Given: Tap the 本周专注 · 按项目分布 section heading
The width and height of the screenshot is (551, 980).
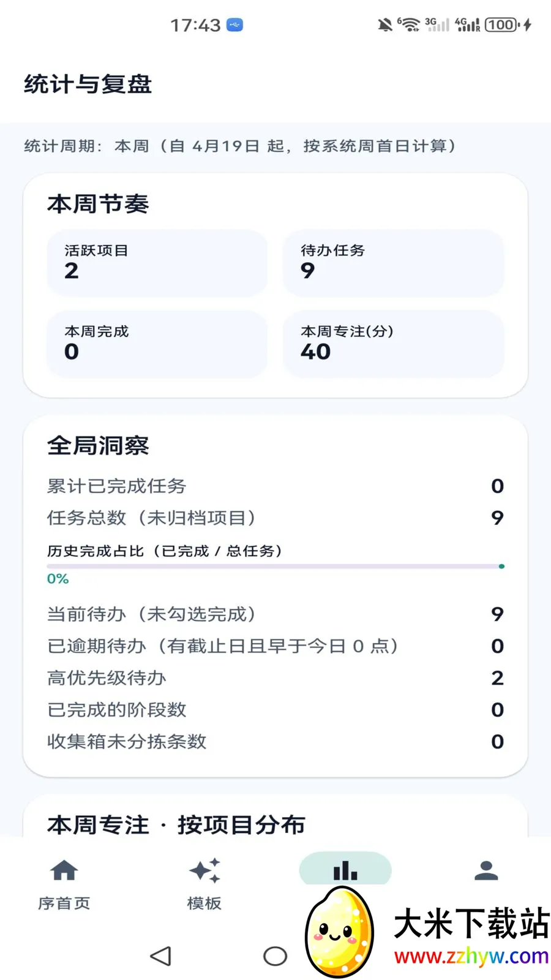Looking at the screenshot, I should 176,824.
